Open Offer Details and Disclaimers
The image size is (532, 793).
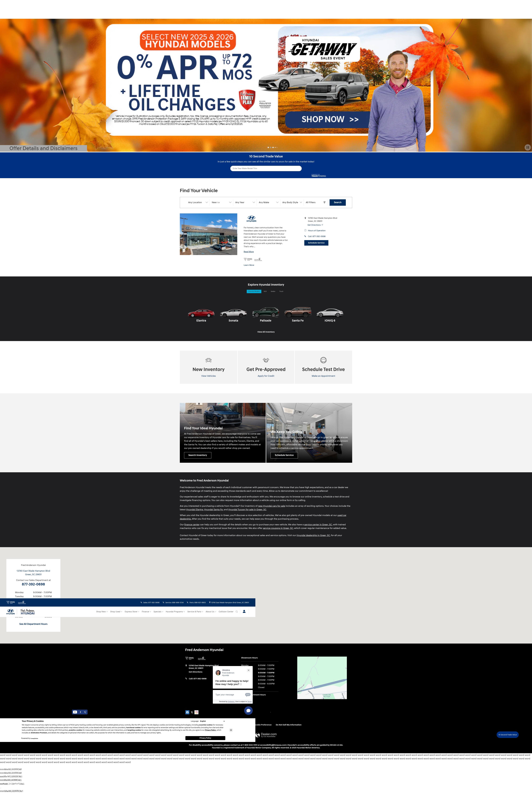click(43, 148)
